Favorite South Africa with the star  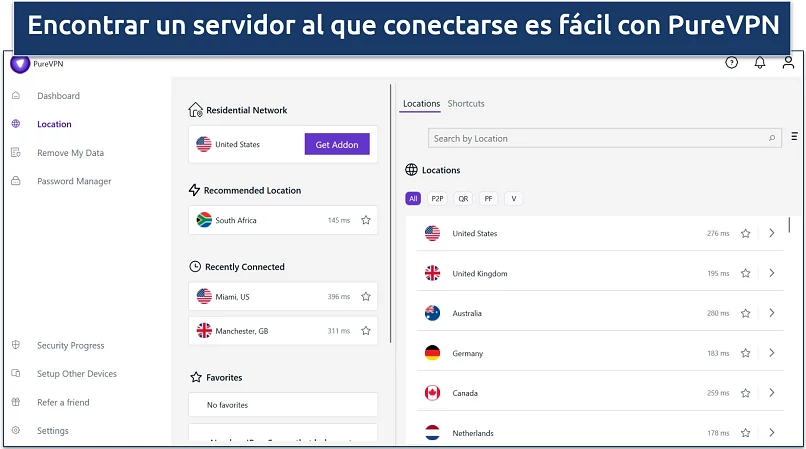click(366, 220)
